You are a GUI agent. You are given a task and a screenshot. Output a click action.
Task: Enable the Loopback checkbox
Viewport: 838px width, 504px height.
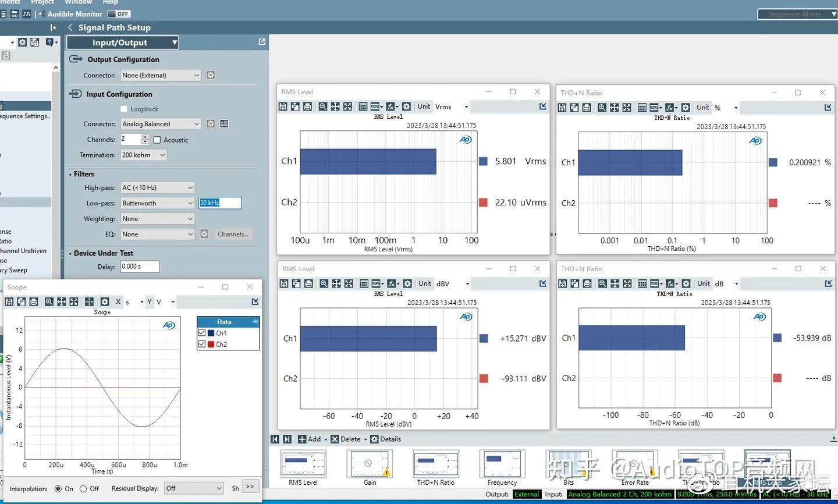(x=124, y=109)
